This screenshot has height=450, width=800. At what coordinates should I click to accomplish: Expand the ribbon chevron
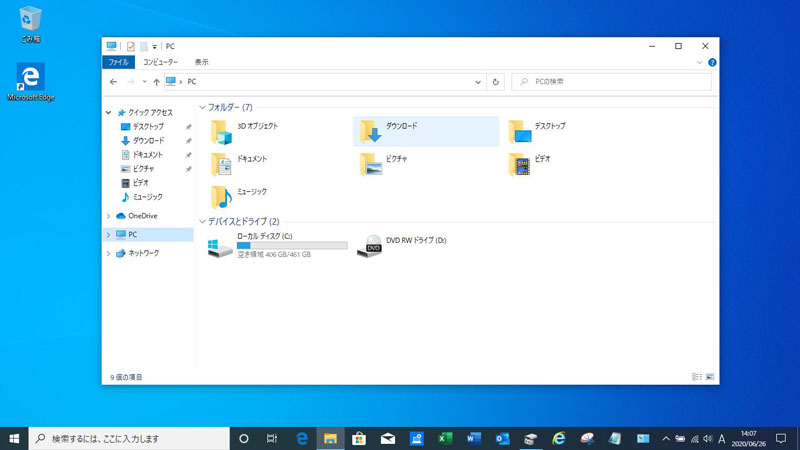699,62
